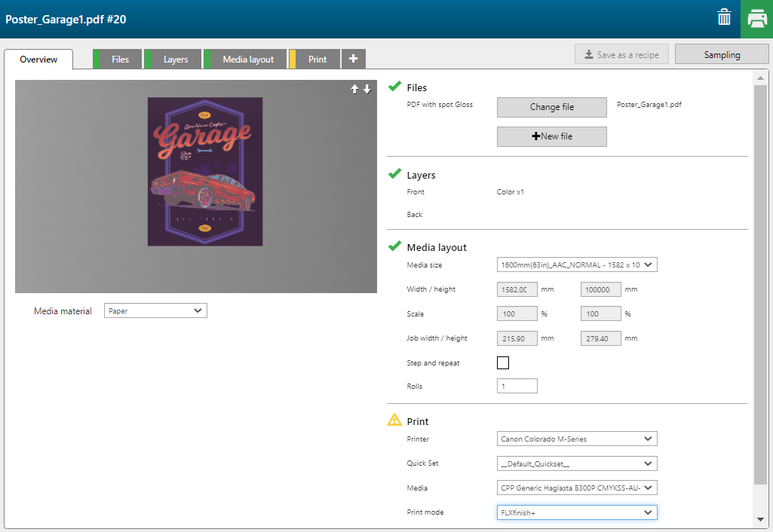Toggle the Step and repeat checkbox
The height and width of the screenshot is (532, 773).
click(x=503, y=363)
